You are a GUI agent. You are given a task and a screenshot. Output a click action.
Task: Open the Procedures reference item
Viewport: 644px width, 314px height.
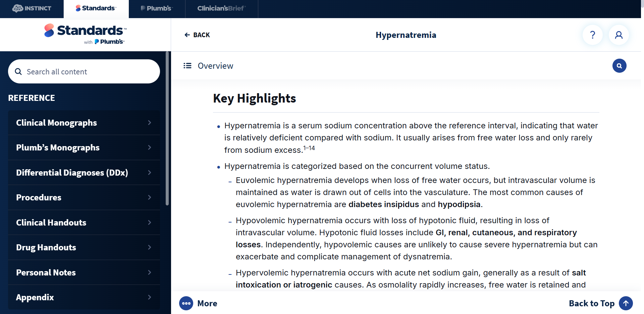[x=84, y=197]
